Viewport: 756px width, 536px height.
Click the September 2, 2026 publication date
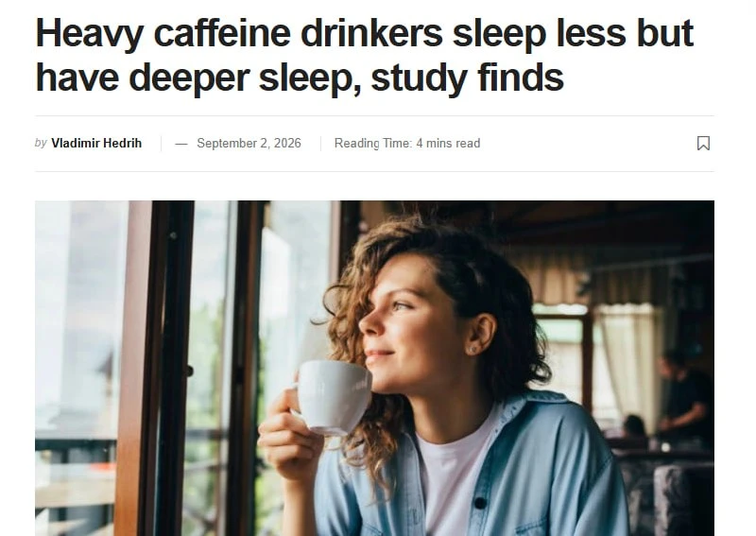coord(249,144)
